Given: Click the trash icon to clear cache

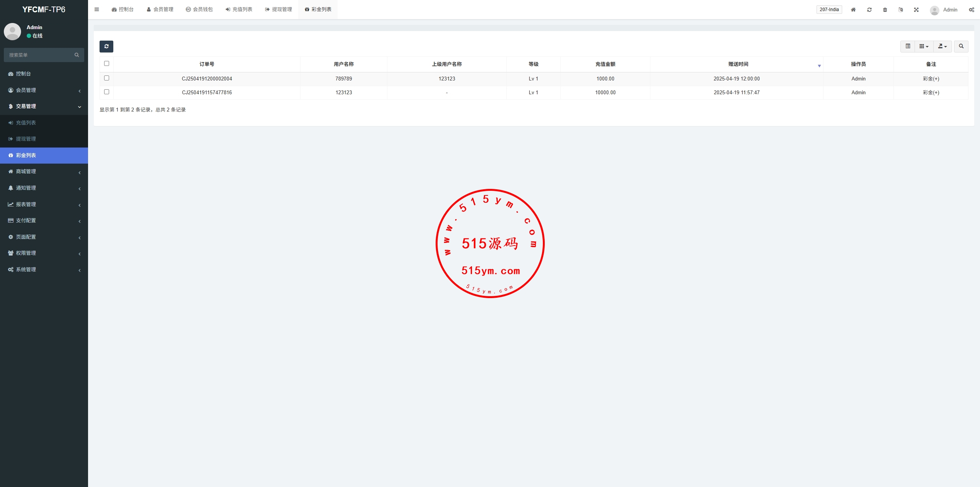Looking at the screenshot, I should [x=885, y=10].
